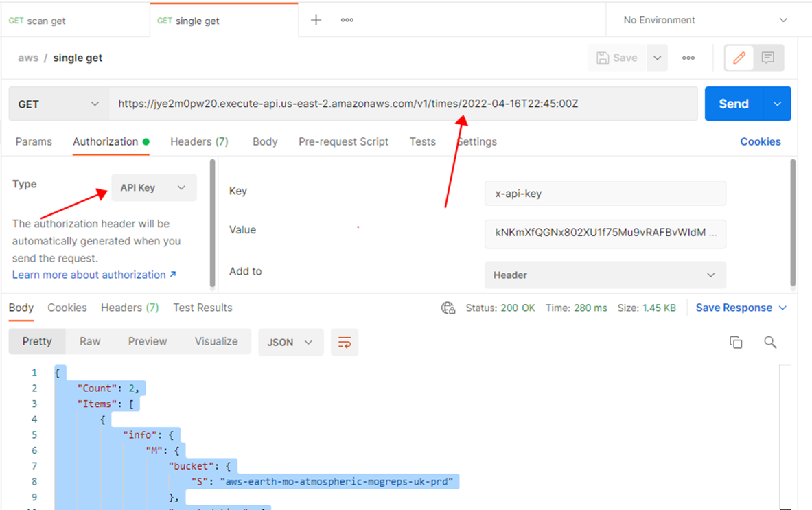
Task: Open the response Cookies tab
Action: click(x=67, y=308)
